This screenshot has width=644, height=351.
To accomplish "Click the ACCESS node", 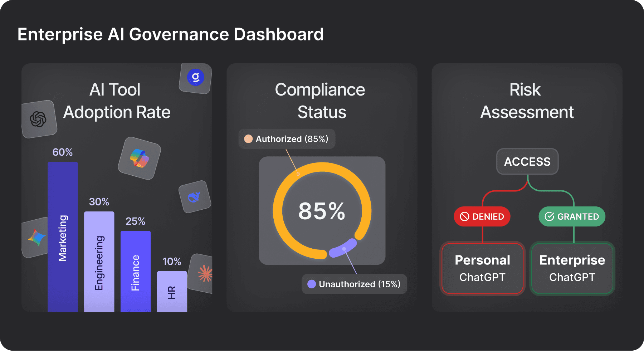I will click(x=527, y=162).
